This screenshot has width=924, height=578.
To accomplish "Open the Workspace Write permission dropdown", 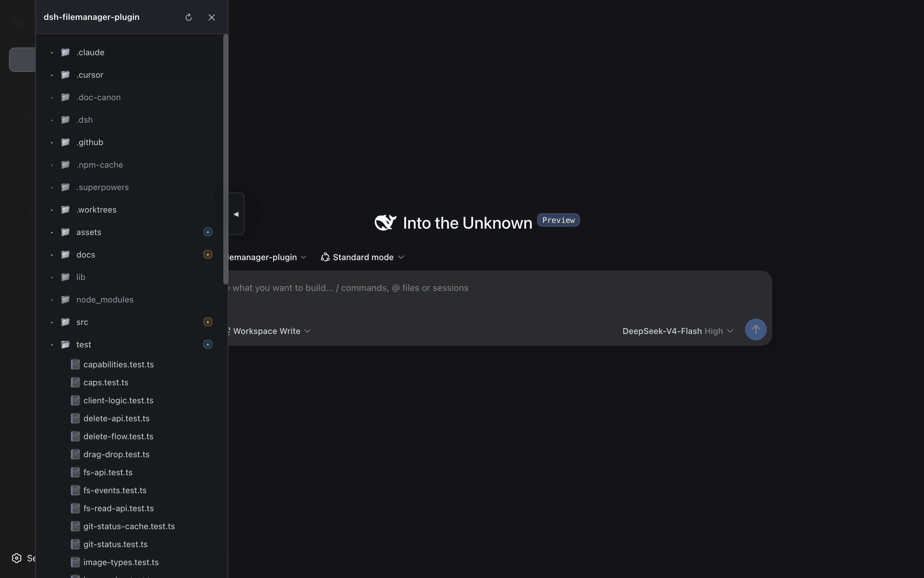I will (269, 331).
